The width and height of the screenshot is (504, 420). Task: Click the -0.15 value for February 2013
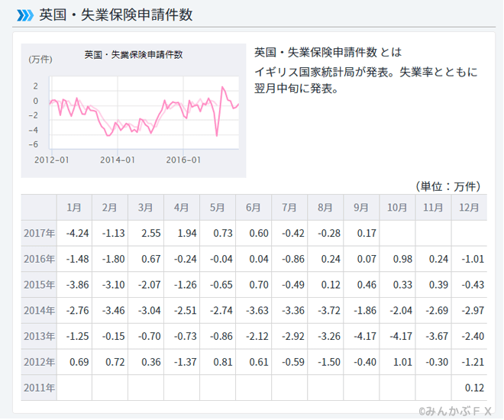[114, 336]
